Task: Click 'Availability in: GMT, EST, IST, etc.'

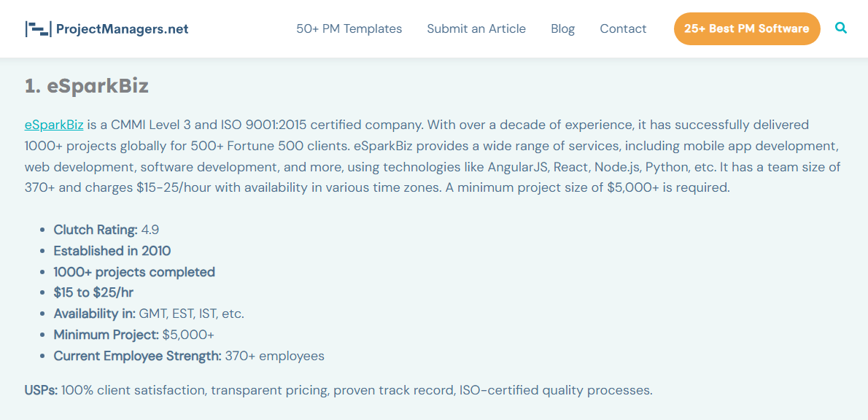Action: 149,314
